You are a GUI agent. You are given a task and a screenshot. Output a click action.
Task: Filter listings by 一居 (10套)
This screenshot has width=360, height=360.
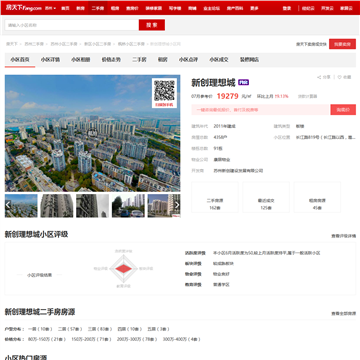40,329
